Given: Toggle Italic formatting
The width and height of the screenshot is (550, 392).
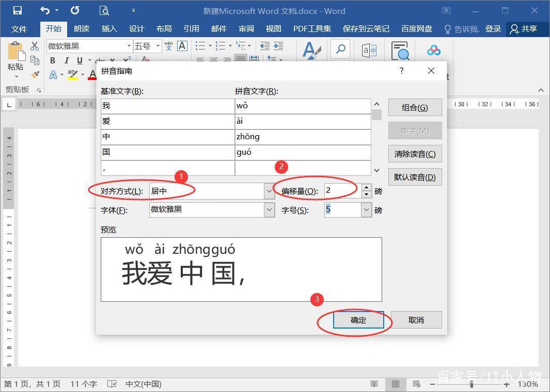Looking at the screenshot, I should point(66,60).
